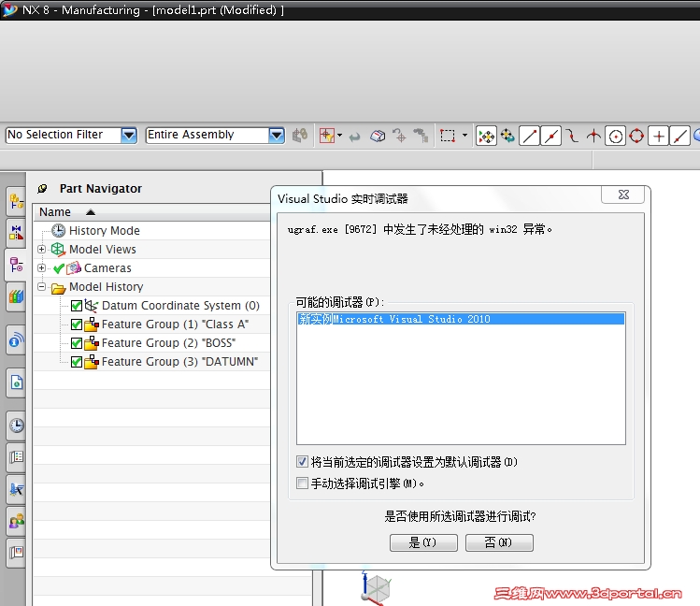Uncheck Feature Group (1) "Class A" checkbox
The width and height of the screenshot is (700, 606).
[77, 325]
